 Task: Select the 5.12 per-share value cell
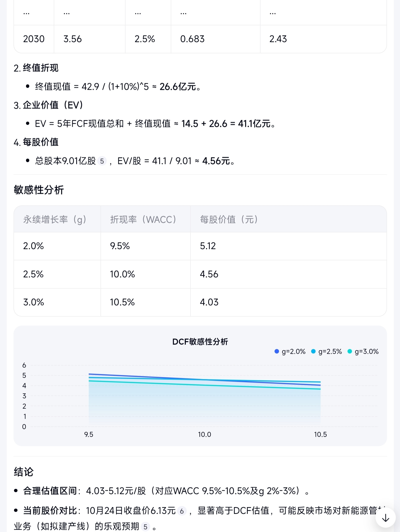click(208, 246)
